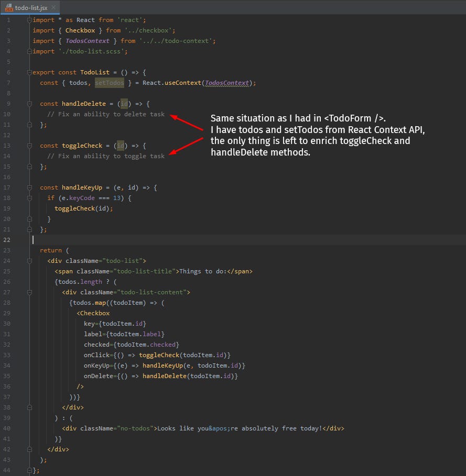Click line number 10 in the gutter
This screenshot has height=476, width=466.
tap(8, 114)
